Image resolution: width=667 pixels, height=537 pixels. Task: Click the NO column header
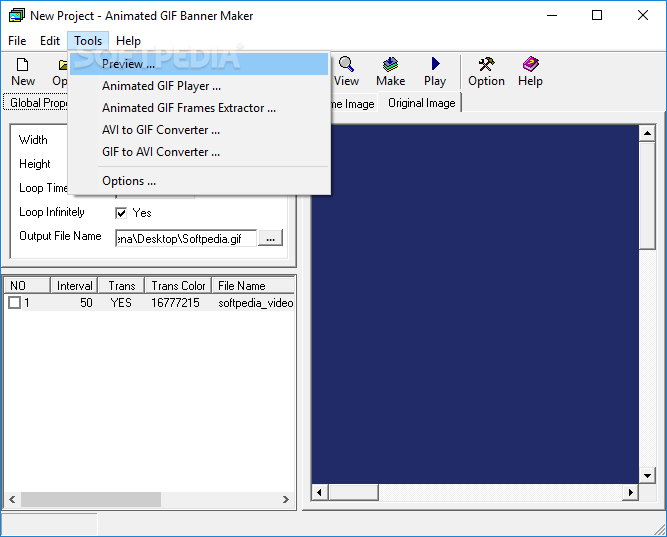pyautogui.click(x=27, y=286)
